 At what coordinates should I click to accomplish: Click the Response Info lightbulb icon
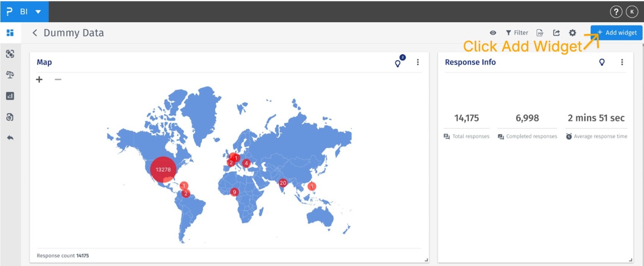(602, 62)
